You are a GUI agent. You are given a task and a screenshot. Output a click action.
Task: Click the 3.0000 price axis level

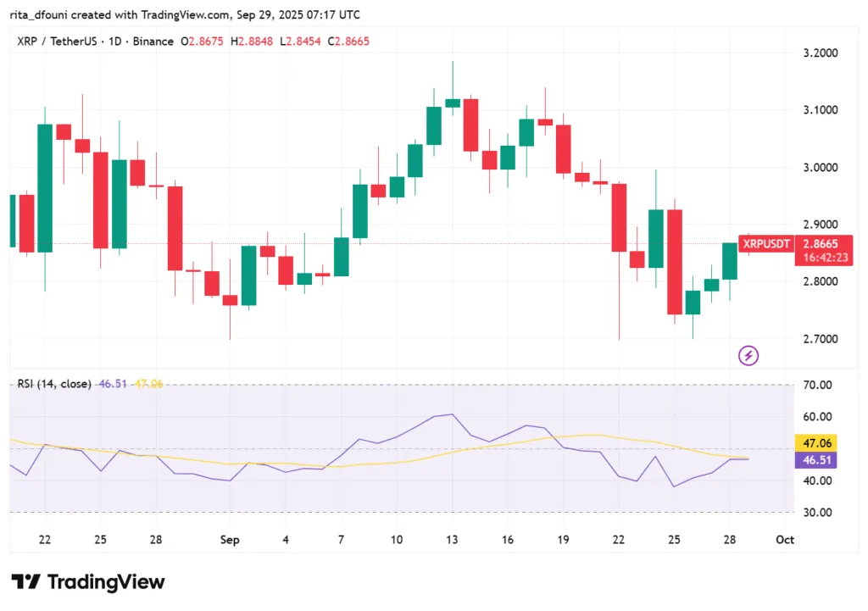[819, 167]
